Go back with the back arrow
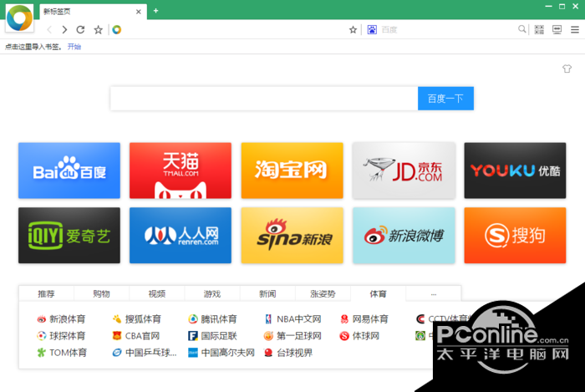This screenshot has height=392, width=585. [49, 30]
